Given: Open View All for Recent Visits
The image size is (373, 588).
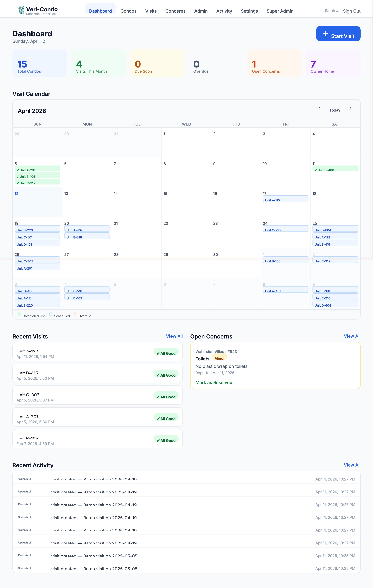Looking at the screenshot, I should coord(174,336).
